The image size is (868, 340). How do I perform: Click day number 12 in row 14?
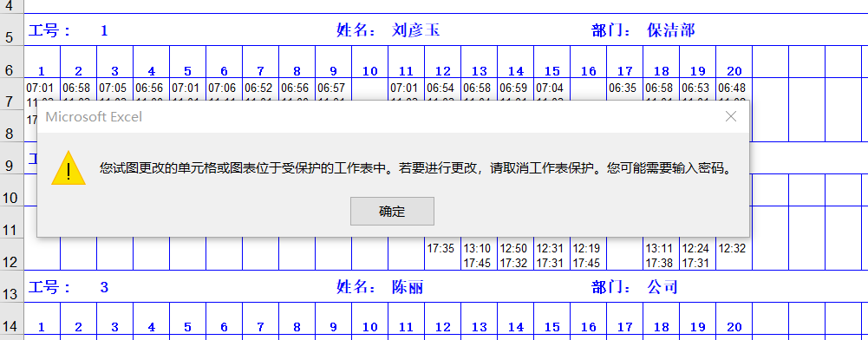point(443,327)
